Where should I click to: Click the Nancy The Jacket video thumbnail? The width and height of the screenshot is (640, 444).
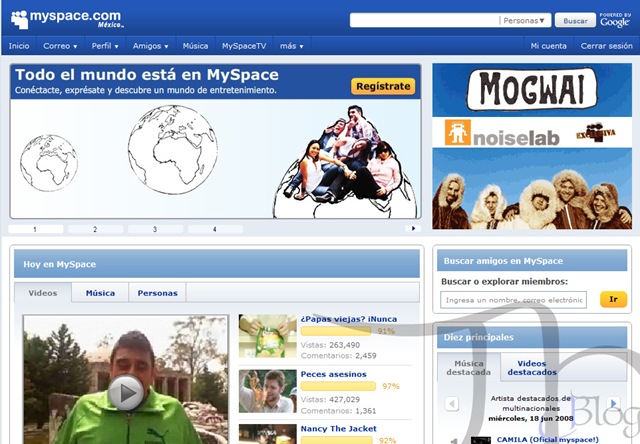(x=268, y=434)
